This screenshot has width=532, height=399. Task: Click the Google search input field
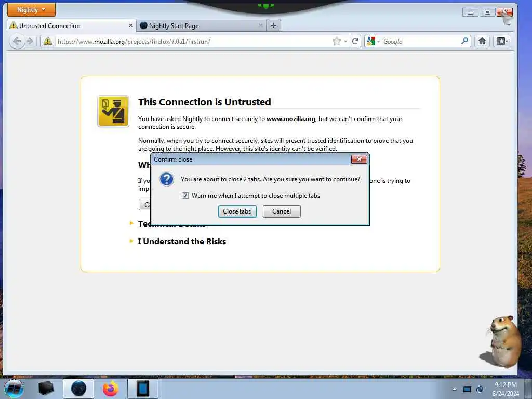421,42
